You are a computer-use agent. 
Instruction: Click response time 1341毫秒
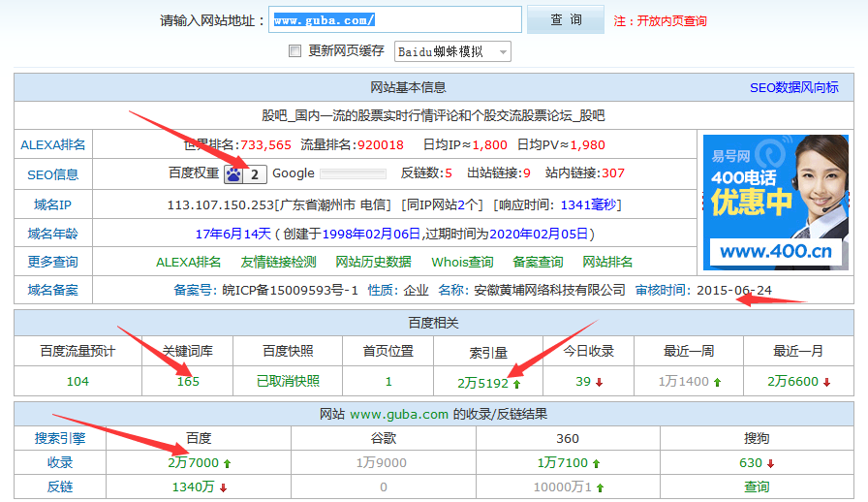pos(588,205)
